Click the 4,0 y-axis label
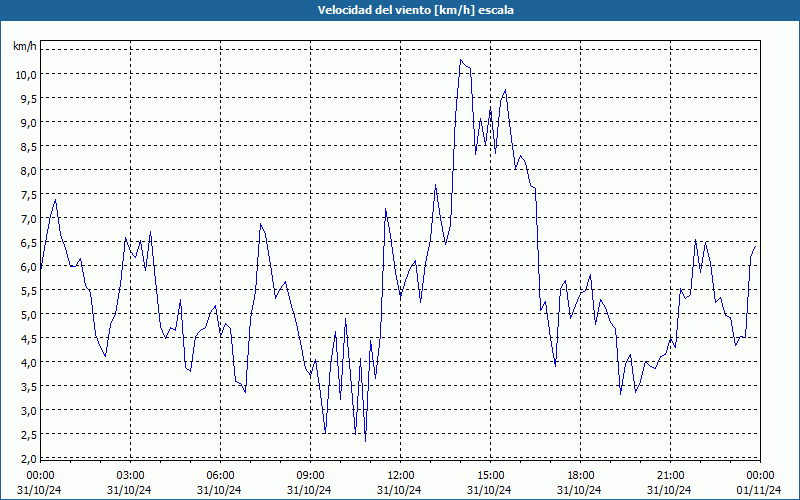Screen dimensions: 800x500 (29, 362)
